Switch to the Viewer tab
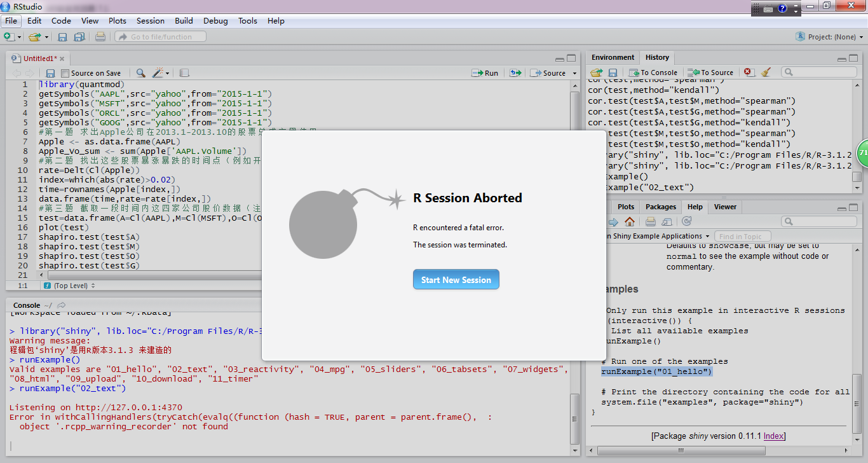Screen dimensions: 868x463 (x=725, y=207)
